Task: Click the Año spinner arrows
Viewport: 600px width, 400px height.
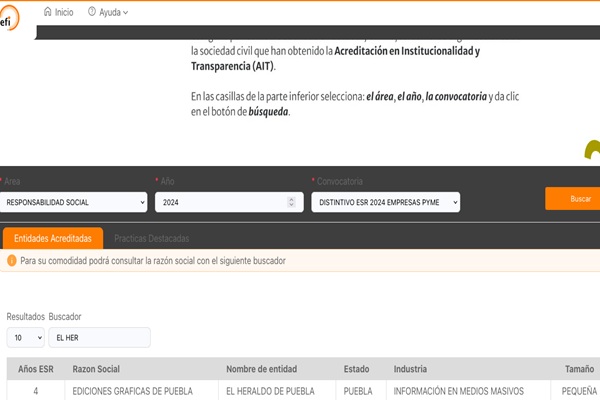Action: (291, 202)
